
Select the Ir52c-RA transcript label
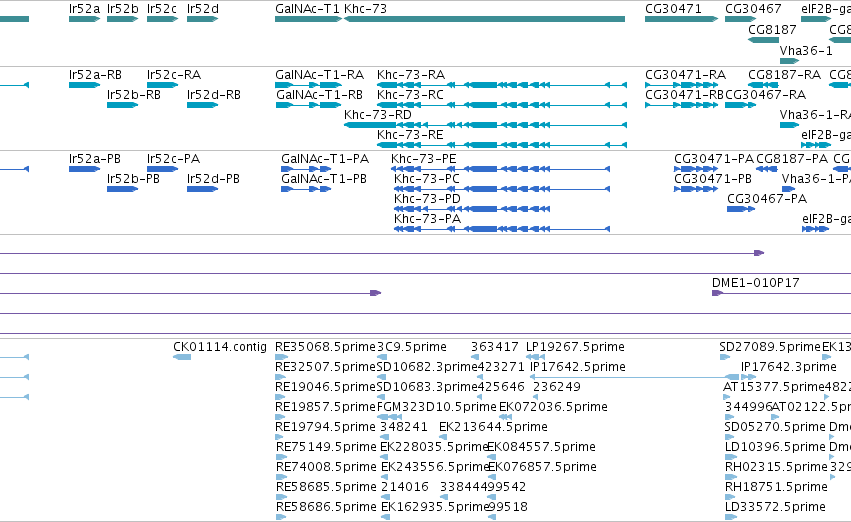click(174, 74)
